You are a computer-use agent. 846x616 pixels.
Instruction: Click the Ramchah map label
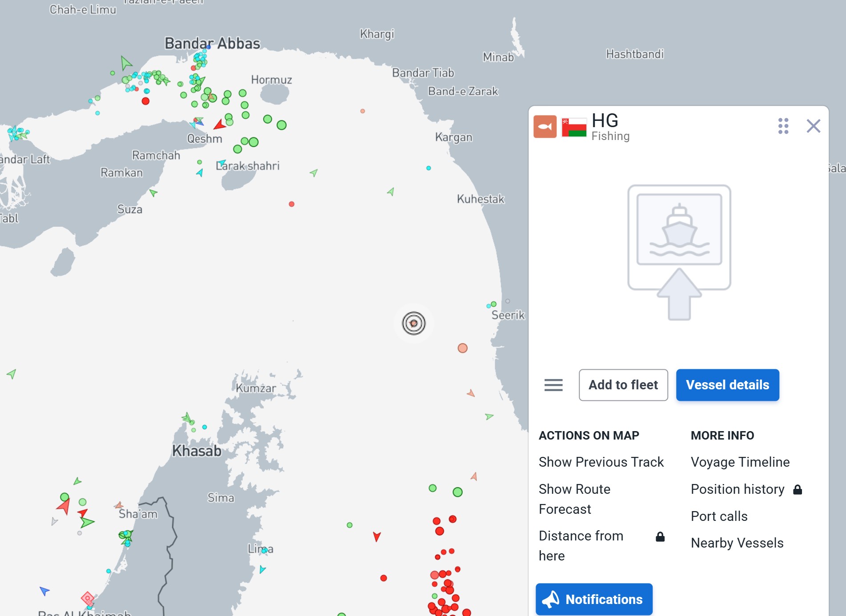[x=156, y=156]
